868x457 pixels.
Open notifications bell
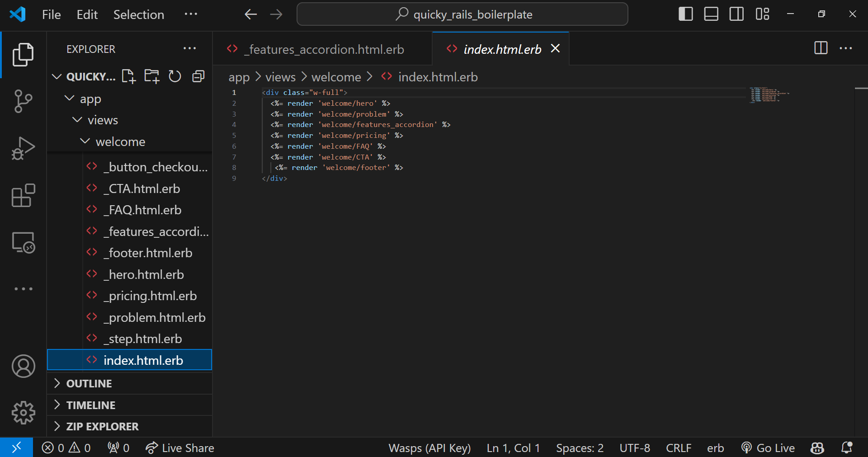click(x=847, y=448)
